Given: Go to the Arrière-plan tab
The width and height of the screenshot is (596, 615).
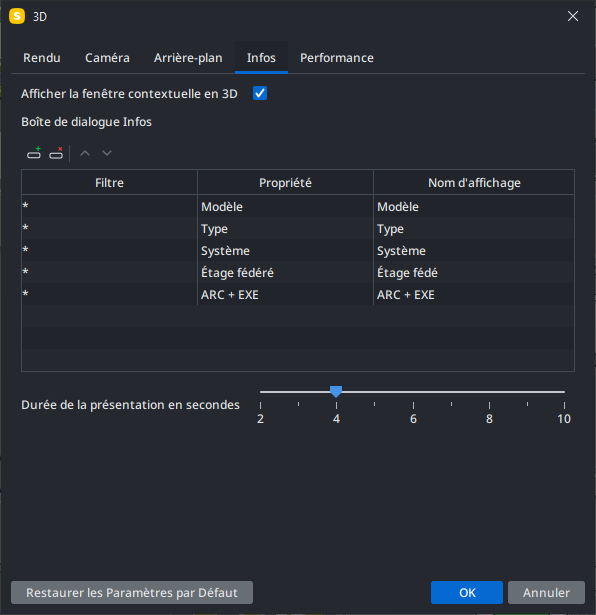Looking at the screenshot, I should click(x=188, y=58).
